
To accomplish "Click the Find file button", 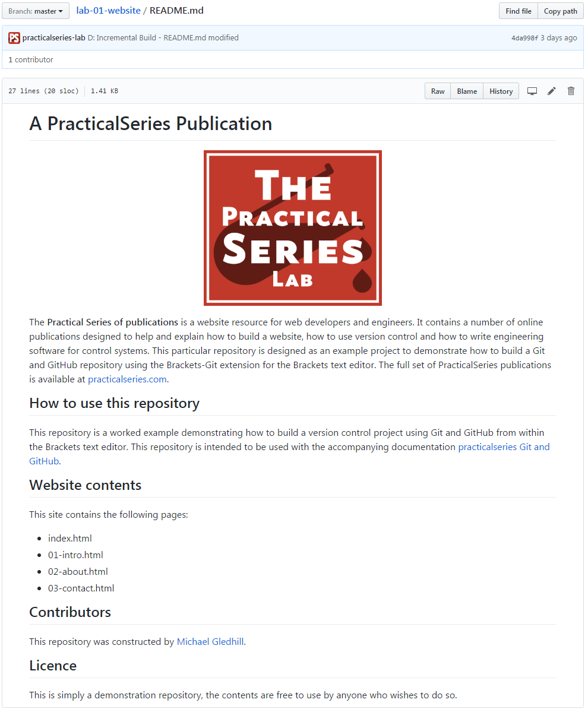I will point(519,11).
